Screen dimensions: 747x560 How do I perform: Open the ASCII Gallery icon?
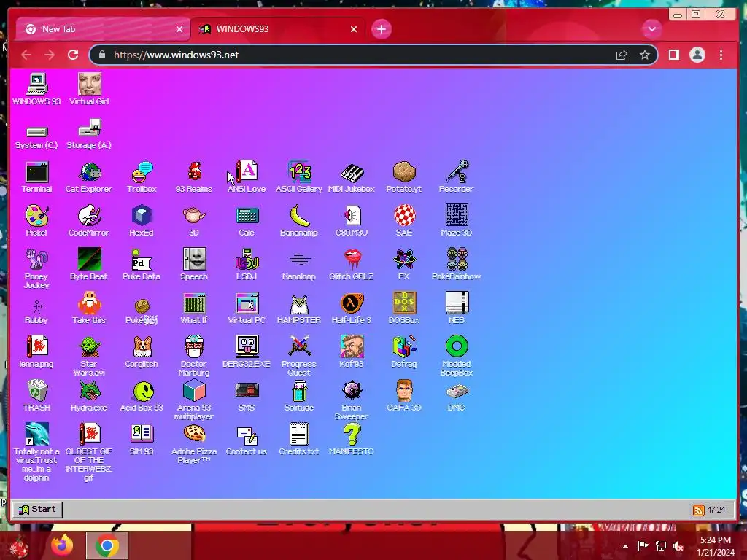[x=299, y=176]
